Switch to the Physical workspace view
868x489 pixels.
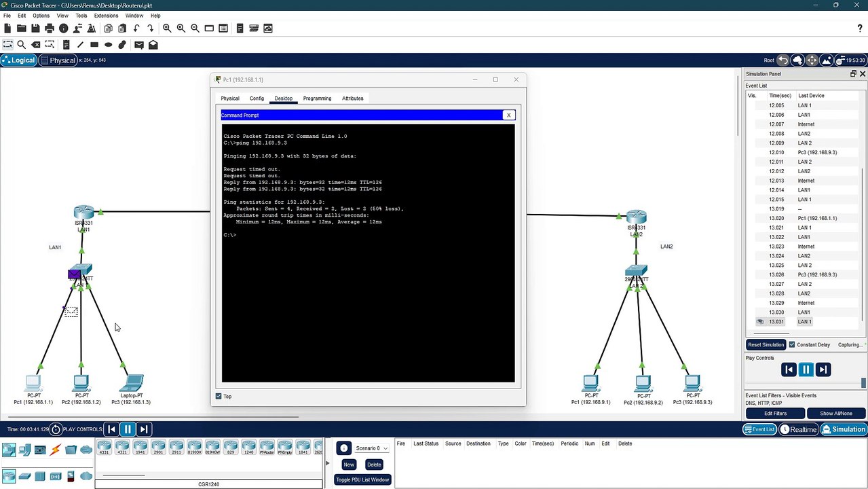pyautogui.click(x=58, y=60)
